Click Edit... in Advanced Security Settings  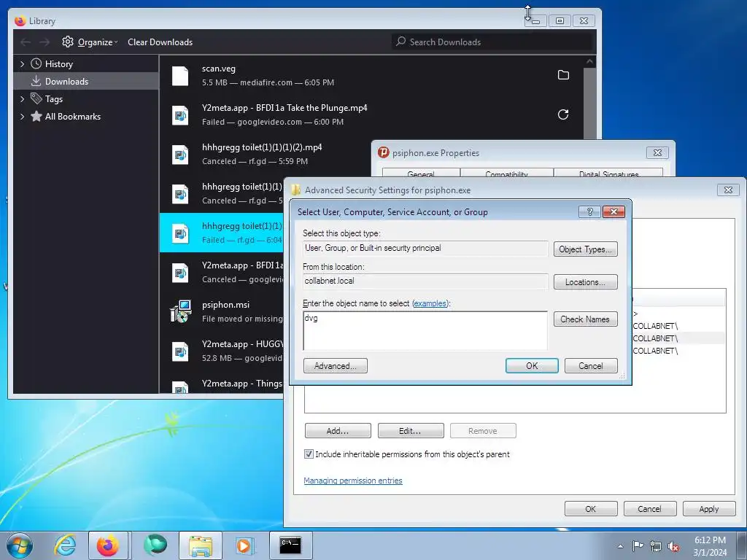pos(411,430)
